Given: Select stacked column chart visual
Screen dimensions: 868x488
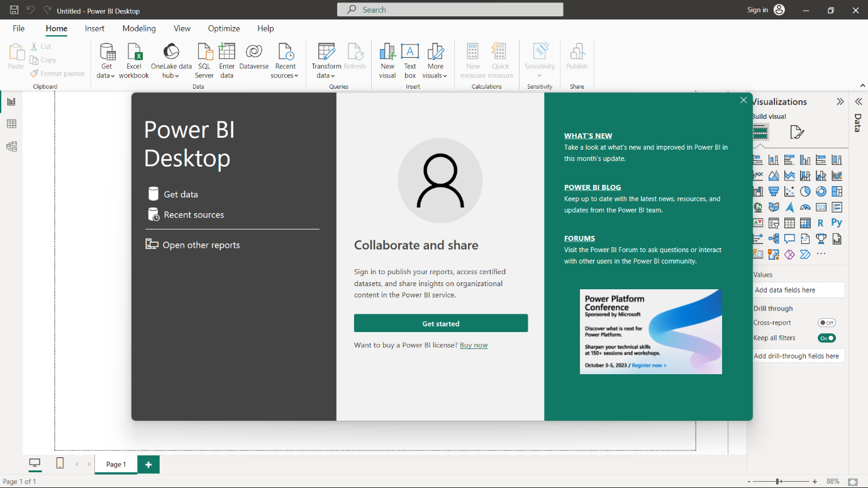Looking at the screenshot, I should pyautogui.click(x=774, y=160).
